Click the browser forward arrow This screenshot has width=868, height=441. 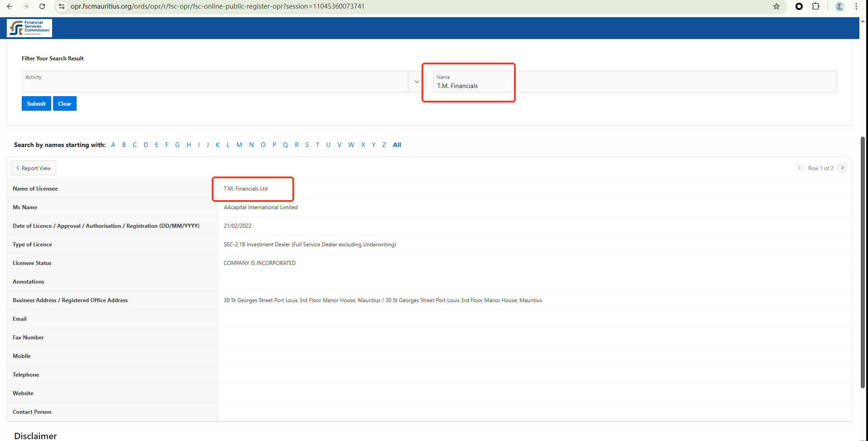(x=26, y=6)
